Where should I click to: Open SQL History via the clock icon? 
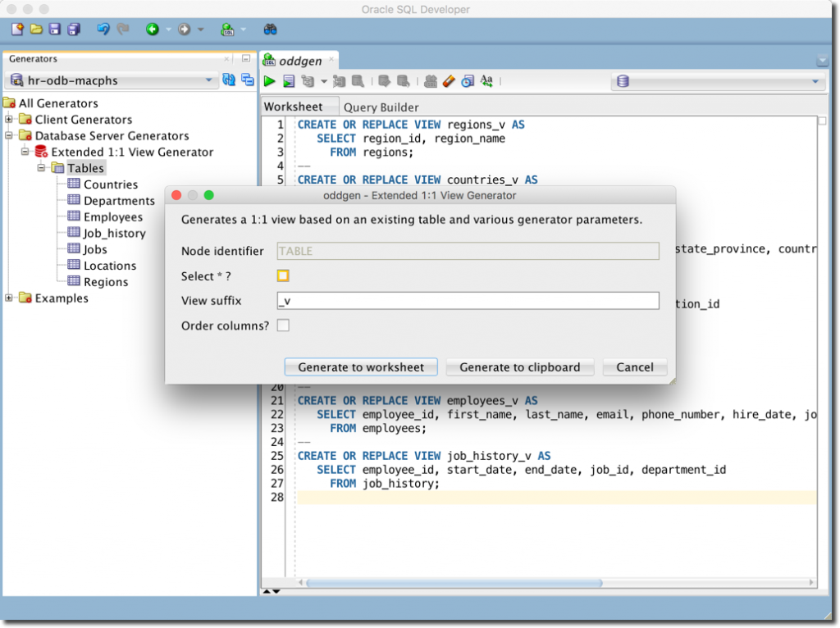coord(468,80)
